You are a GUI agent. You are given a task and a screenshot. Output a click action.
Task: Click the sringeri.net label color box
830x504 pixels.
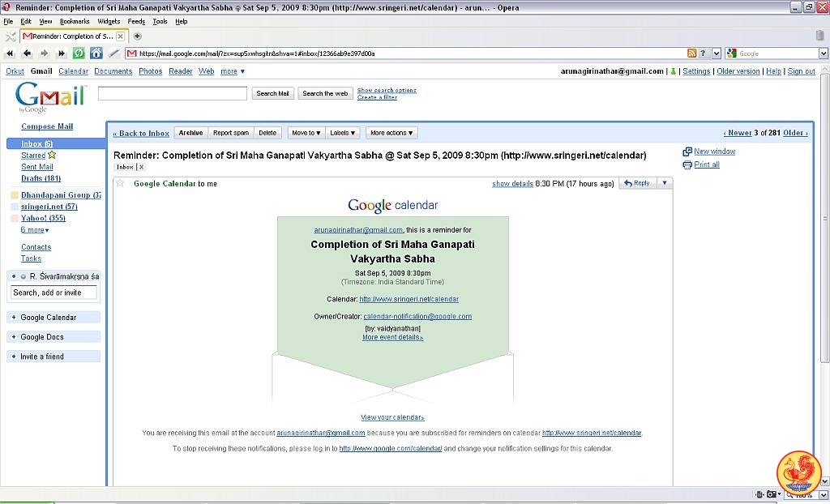(x=15, y=207)
